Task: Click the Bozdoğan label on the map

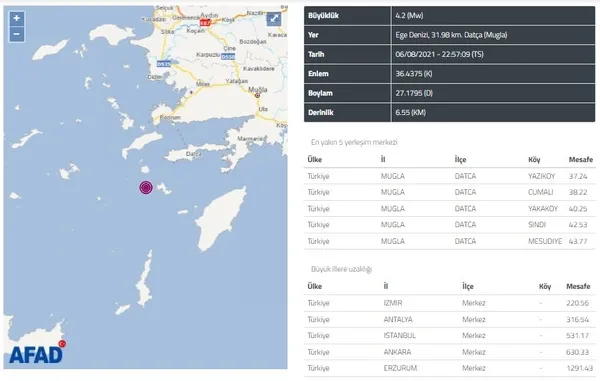Action: pyautogui.click(x=253, y=41)
